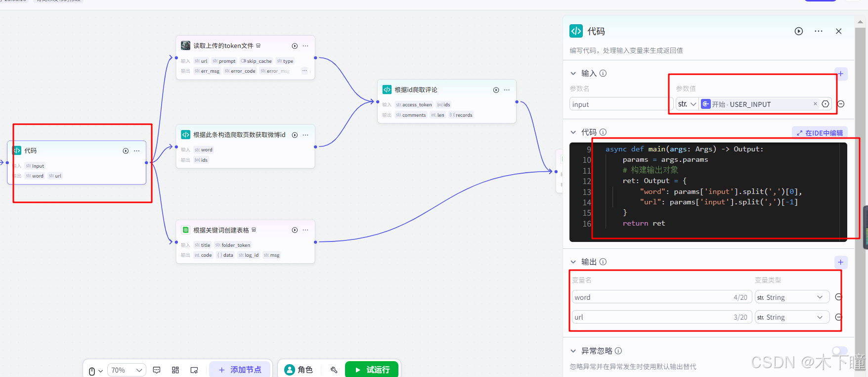868x377 pixels.
Task: Click the 添加节点 button
Action: [x=240, y=370]
